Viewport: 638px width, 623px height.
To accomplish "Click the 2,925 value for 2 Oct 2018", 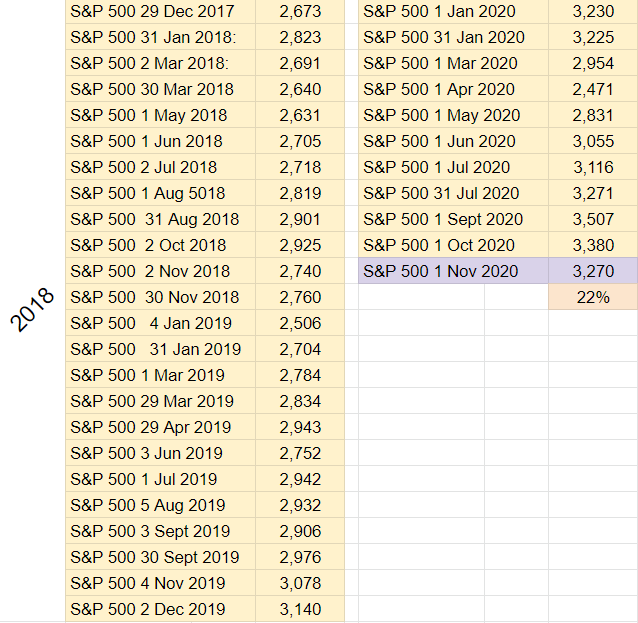I will pos(300,245).
